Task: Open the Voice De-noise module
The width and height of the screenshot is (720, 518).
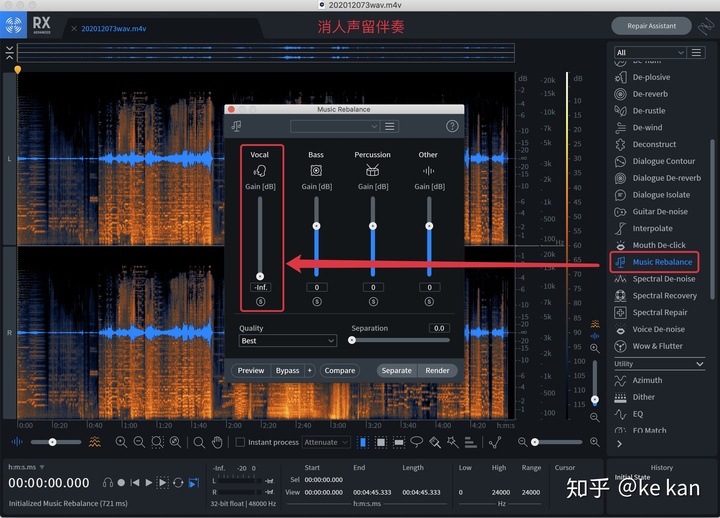Action: 650,329
